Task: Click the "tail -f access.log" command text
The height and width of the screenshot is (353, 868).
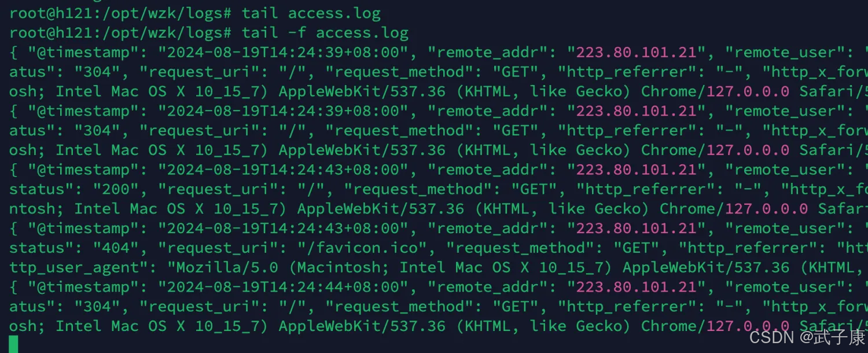Action: pos(325,32)
